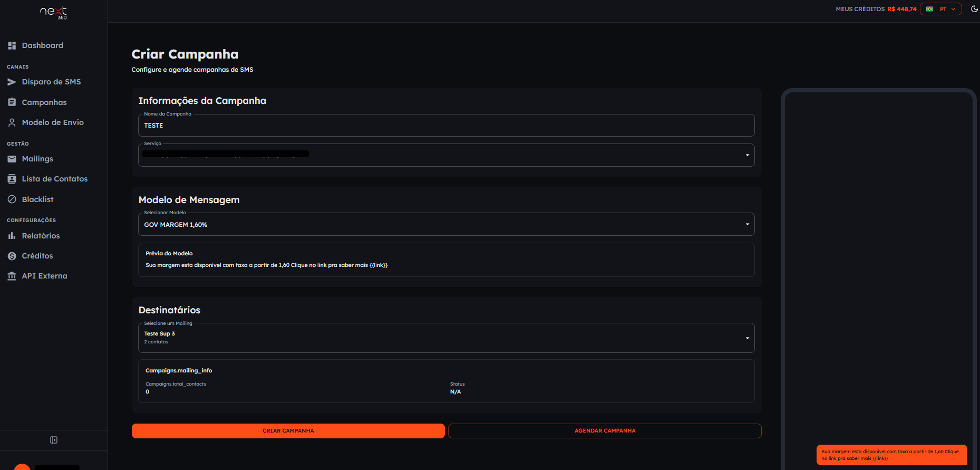Click the Lista de Contatos icon
980x470 pixels.
click(x=12, y=179)
